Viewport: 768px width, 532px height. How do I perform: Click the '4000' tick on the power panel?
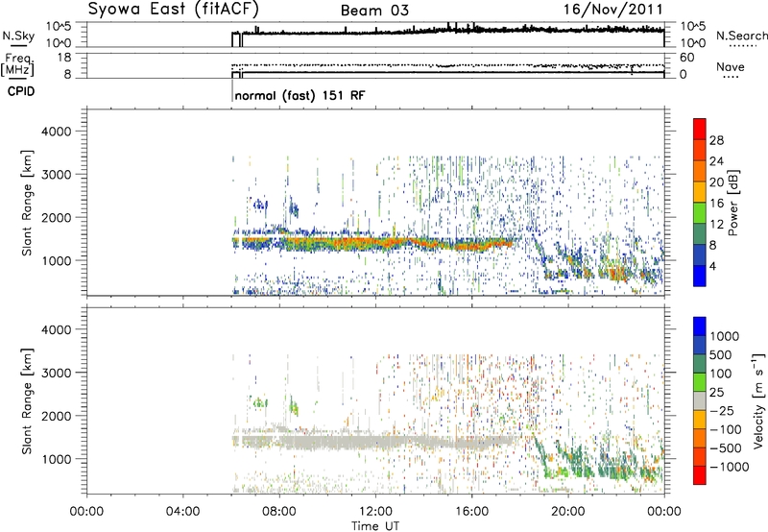pyautogui.click(x=56, y=132)
